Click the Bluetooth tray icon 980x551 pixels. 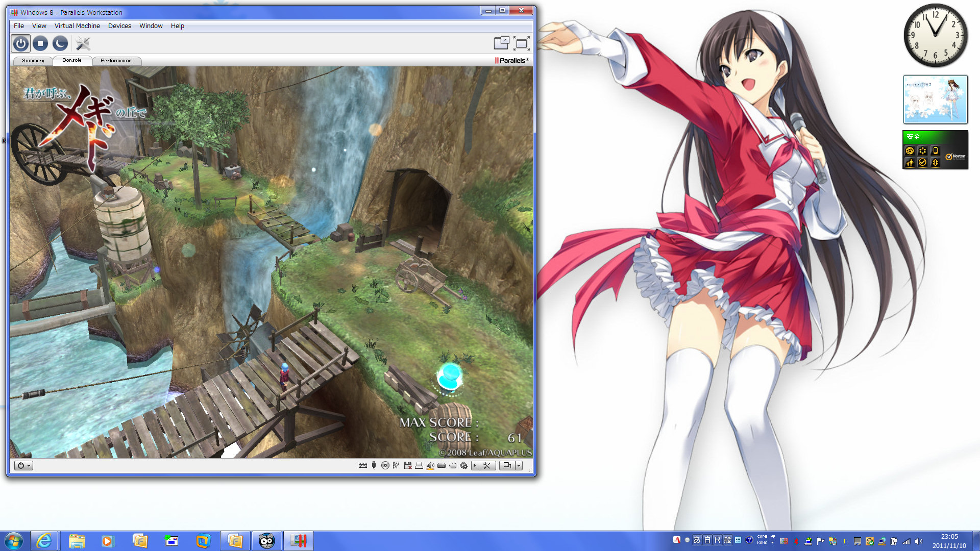tap(796, 541)
